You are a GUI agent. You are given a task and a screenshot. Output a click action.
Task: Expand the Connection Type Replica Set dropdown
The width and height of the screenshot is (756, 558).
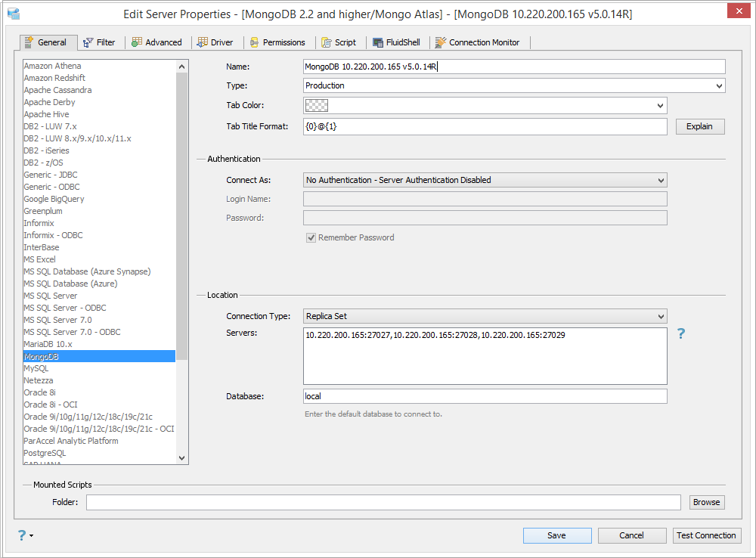(x=485, y=316)
